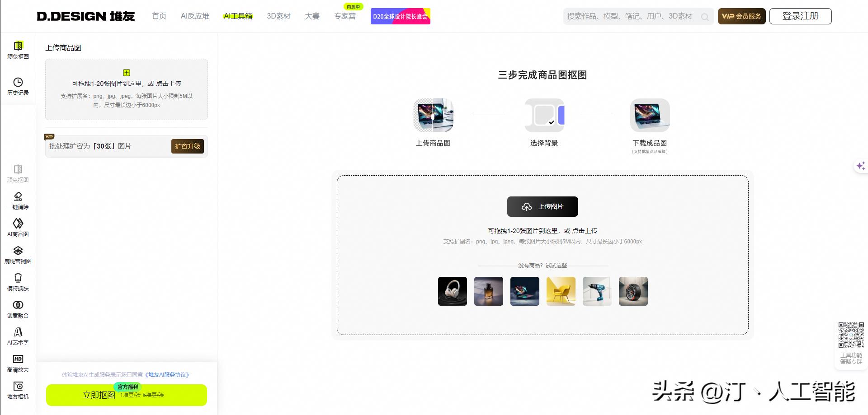
Task: Click the 登录注册 button
Action: pos(800,16)
